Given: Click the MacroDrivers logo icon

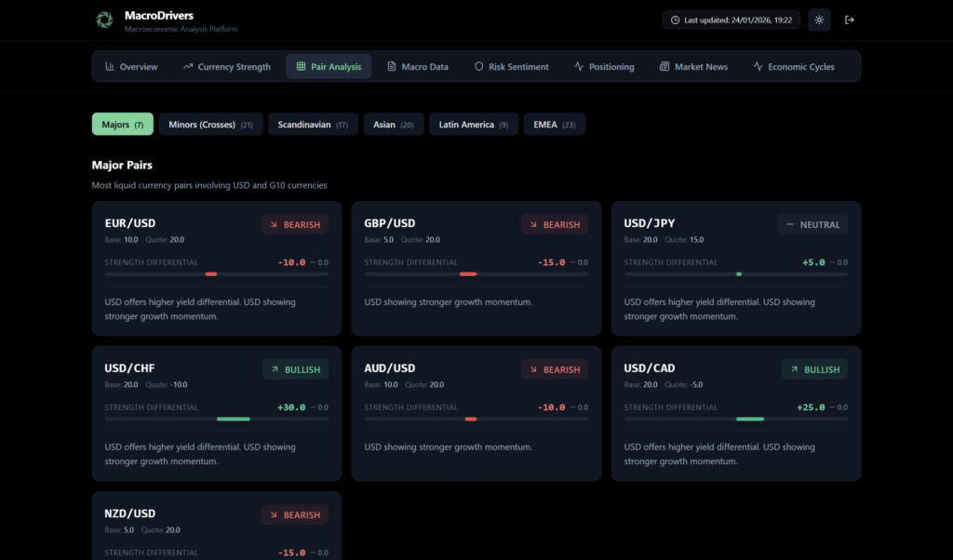Looking at the screenshot, I should [104, 20].
